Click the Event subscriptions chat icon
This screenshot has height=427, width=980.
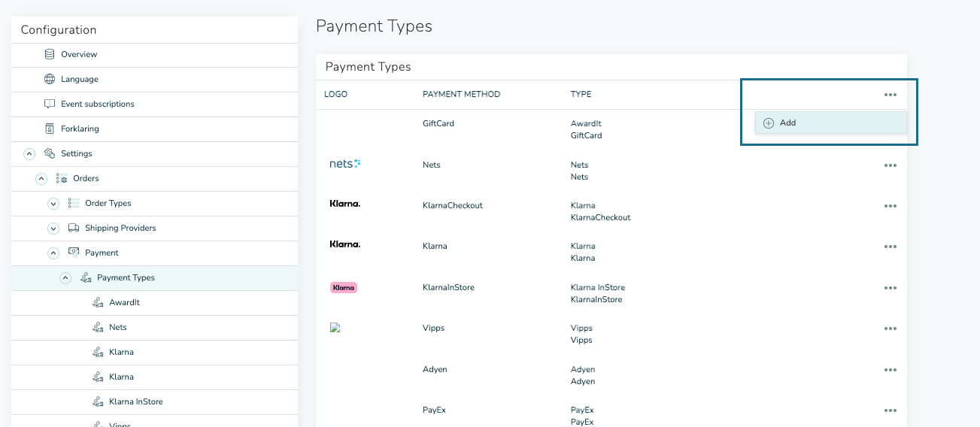(50, 104)
